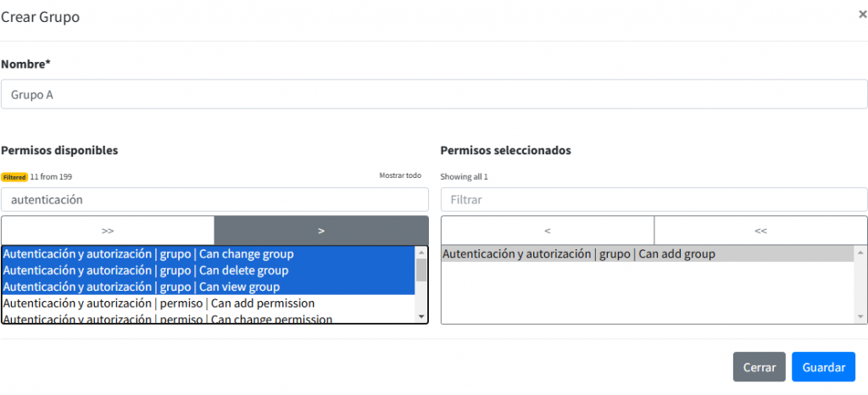Image resolution: width=868 pixels, height=395 pixels.
Task: Select 'Can delete group' permission
Action: pyautogui.click(x=208, y=270)
